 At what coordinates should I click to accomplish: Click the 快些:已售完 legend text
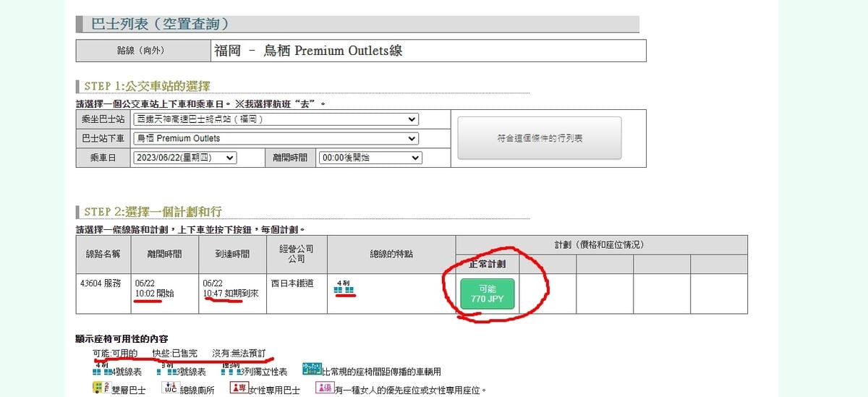[174, 354]
